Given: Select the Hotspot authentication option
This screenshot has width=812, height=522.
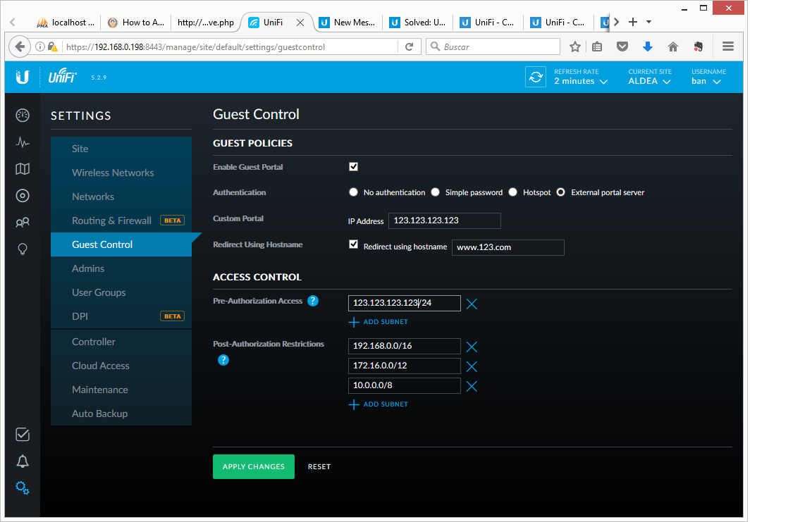Looking at the screenshot, I should 512,192.
